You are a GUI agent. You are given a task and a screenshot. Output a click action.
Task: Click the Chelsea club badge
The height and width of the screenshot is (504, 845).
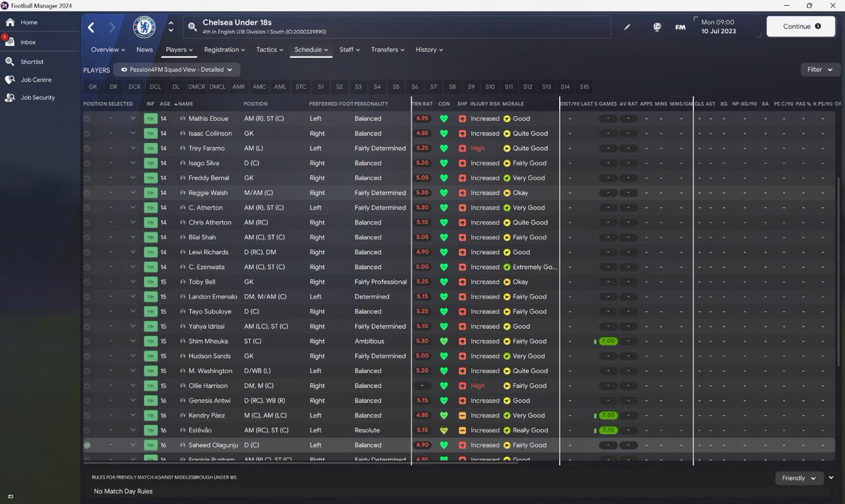[144, 27]
